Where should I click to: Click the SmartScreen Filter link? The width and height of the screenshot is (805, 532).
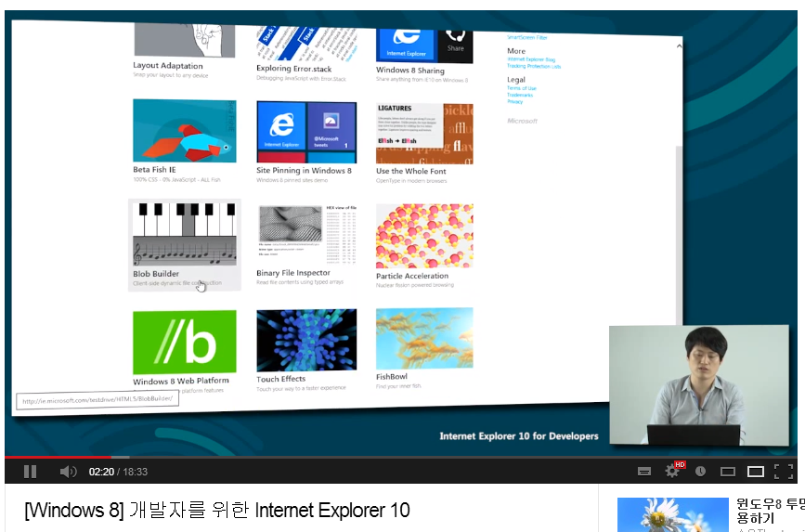(527, 37)
